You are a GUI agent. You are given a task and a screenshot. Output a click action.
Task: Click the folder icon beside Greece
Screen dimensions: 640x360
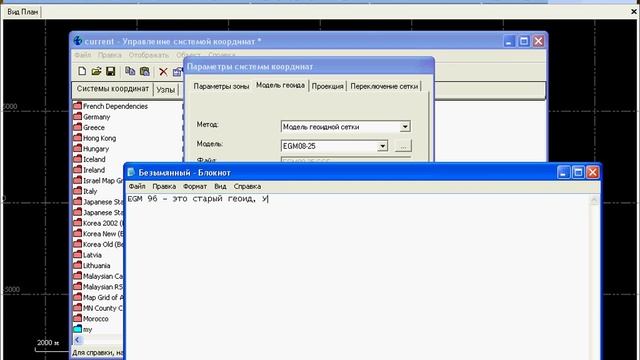pos(78,127)
